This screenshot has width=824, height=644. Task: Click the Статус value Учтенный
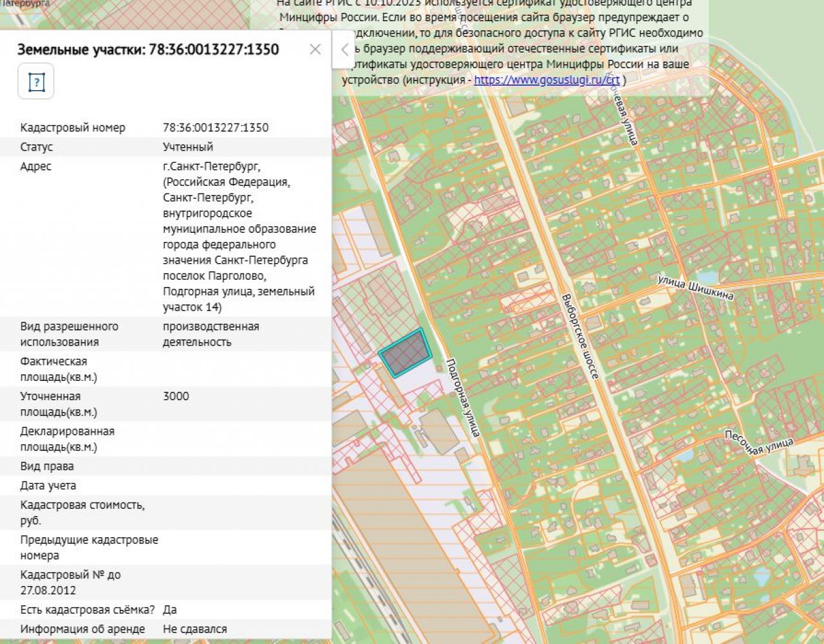(187, 147)
